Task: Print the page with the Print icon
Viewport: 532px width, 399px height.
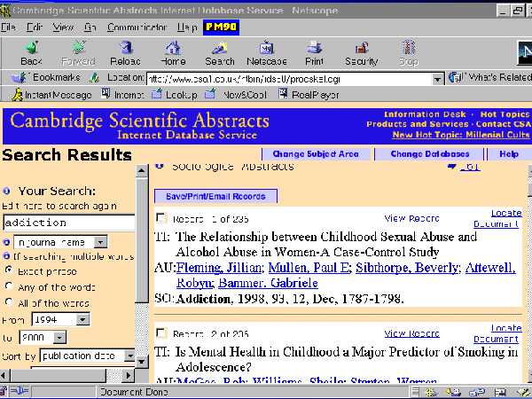Action: click(314, 53)
